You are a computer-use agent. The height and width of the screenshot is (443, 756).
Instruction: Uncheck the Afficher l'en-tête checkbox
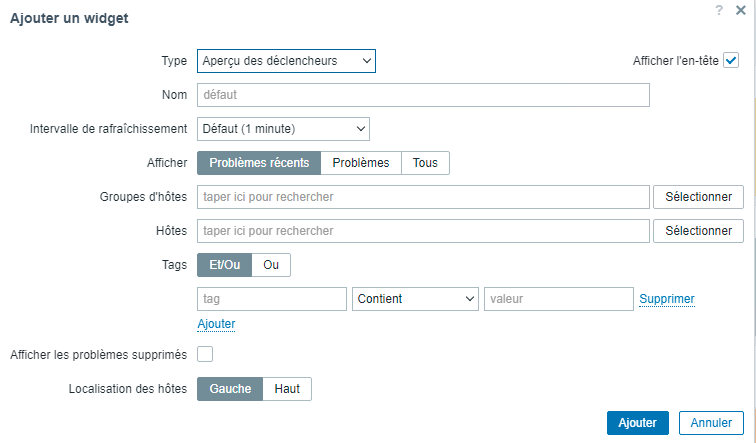(x=731, y=61)
